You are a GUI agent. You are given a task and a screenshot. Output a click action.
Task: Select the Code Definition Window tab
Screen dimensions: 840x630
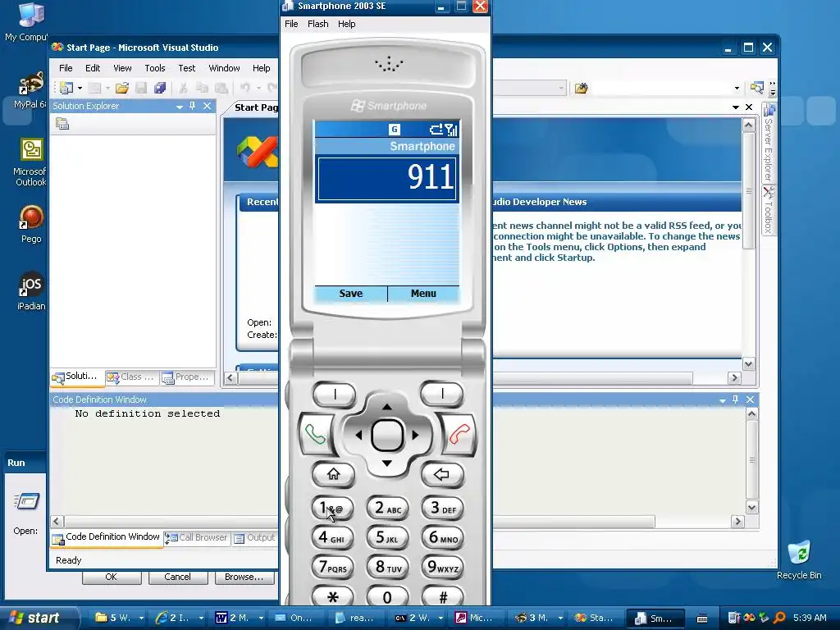[107, 537]
